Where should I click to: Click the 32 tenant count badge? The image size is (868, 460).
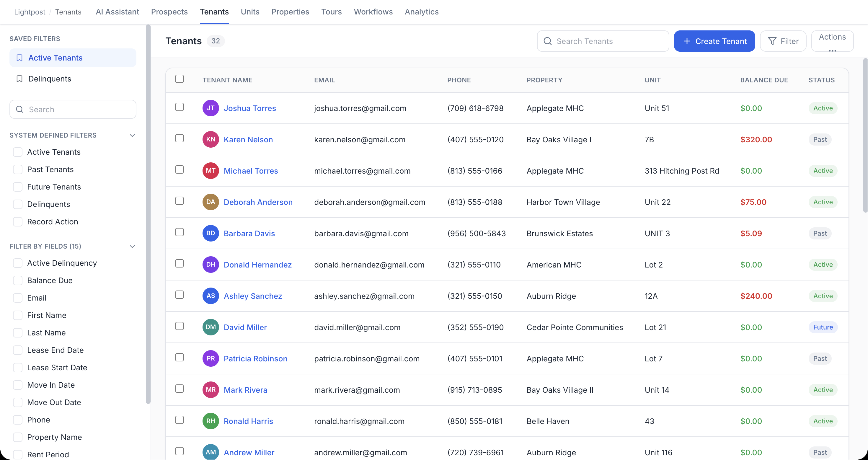pyautogui.click(x=215, y=41)
